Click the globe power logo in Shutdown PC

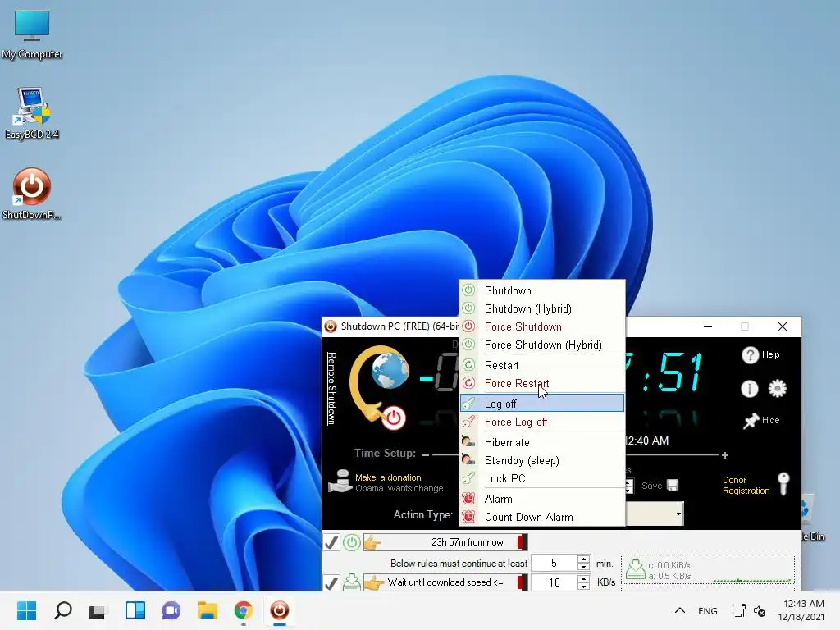(x=381, y=388)
